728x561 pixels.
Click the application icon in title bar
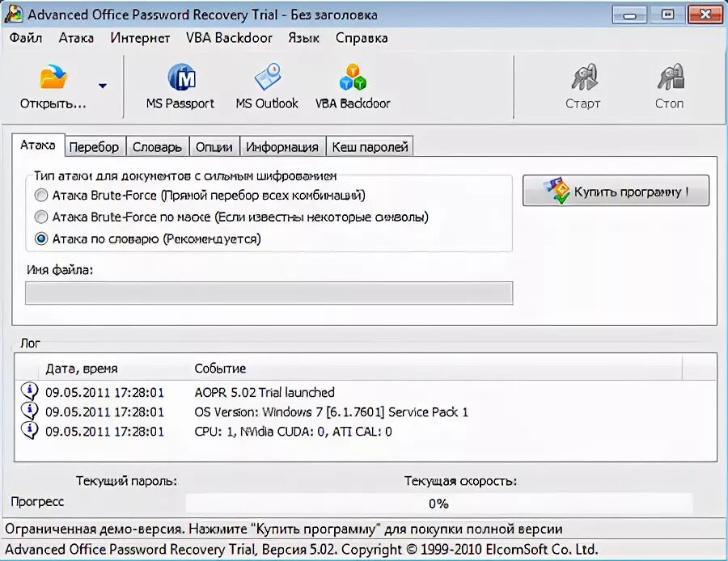point(13,14)
